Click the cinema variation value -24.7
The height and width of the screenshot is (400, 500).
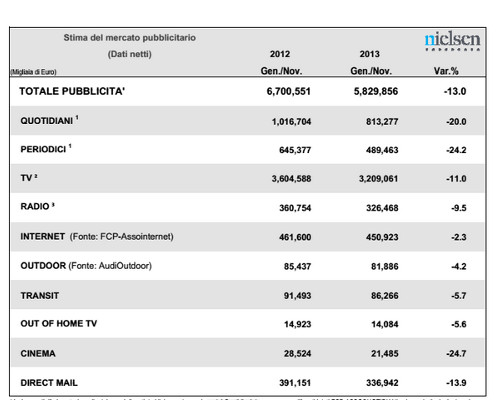456,353
